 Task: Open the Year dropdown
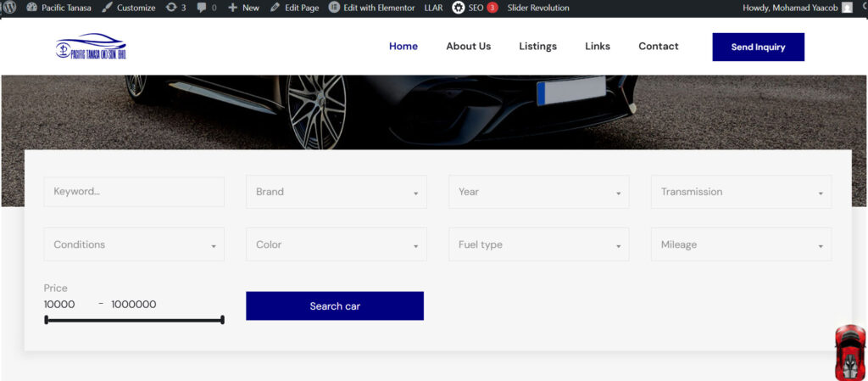pyautogui.click(x=539, y=192)
